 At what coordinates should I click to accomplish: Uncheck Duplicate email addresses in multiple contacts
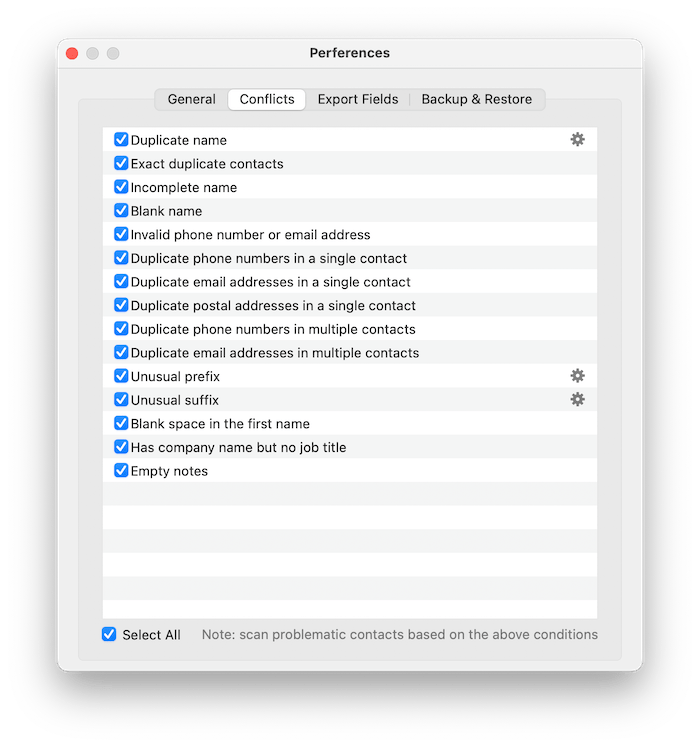click(x=121, y=352)
